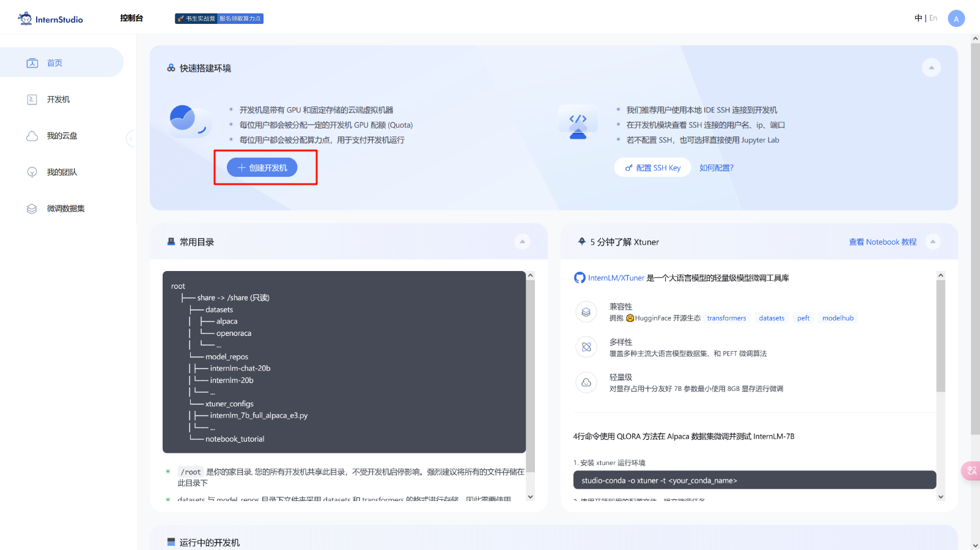This screenshot has height=550, width=980.
Task: Open the 查看 Notebook 教程 link
Action: [883, 242]
